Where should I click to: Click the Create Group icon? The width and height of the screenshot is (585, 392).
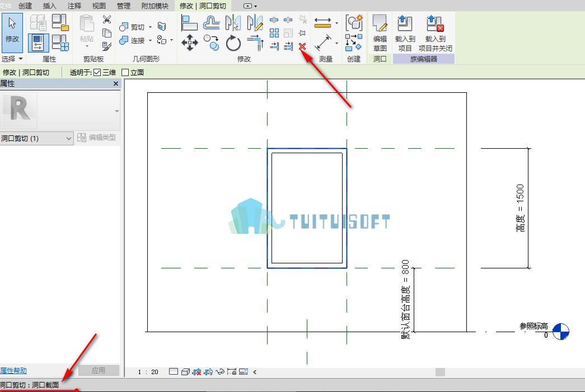(354, 23)
